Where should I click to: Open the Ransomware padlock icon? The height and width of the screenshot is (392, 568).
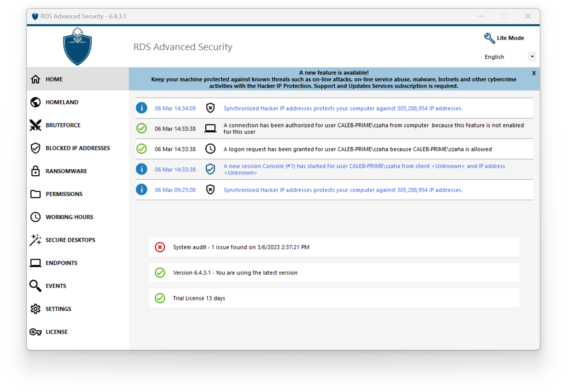[x=36, y=171]
